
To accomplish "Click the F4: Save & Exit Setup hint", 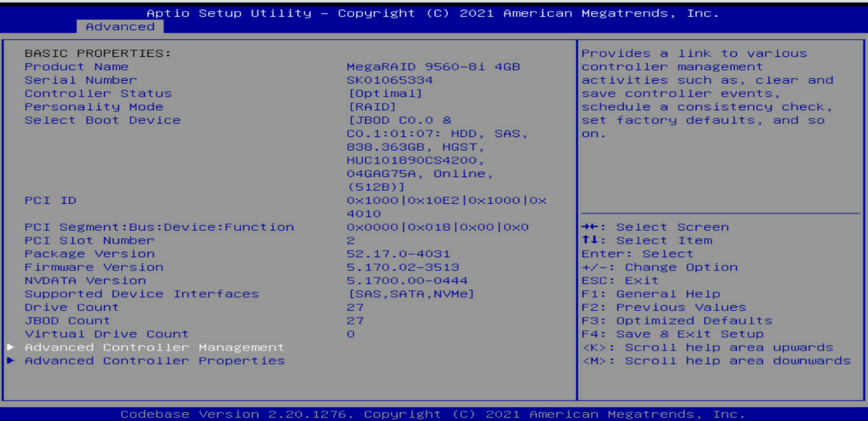I will pyautogui.click(x=672, y=334).
